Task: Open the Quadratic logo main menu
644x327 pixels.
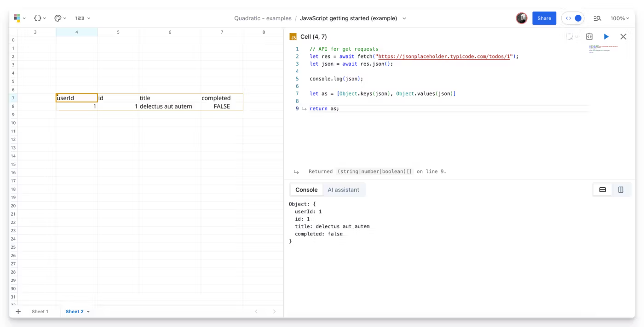Action: (x=19, y=18)
